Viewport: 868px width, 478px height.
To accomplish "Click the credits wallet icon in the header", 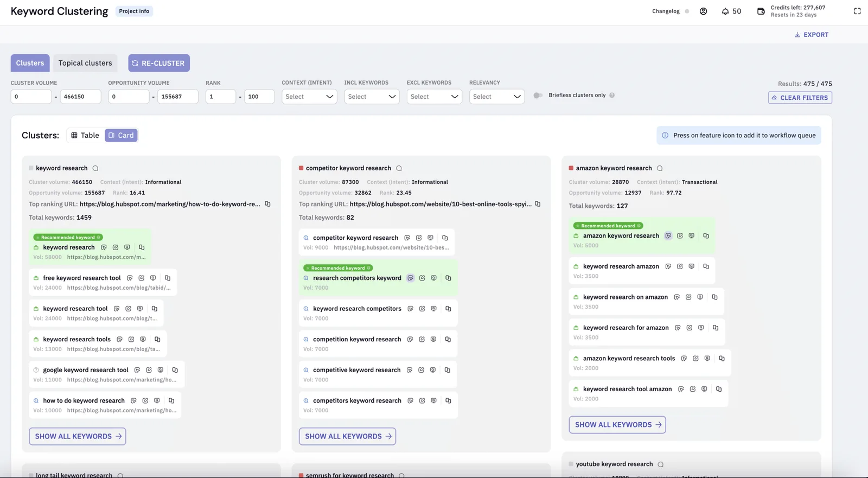I will 761,11.
